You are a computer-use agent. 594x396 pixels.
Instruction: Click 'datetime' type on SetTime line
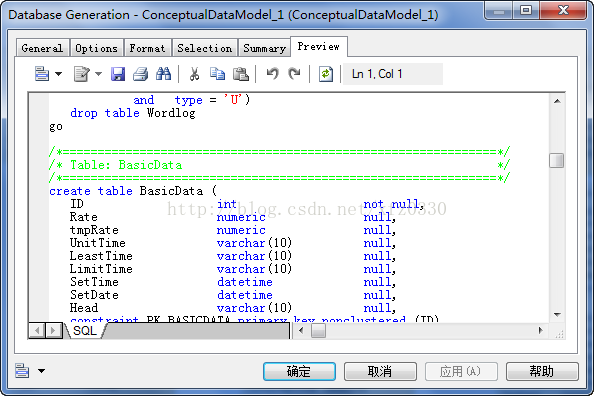click(x=245, y=282)
